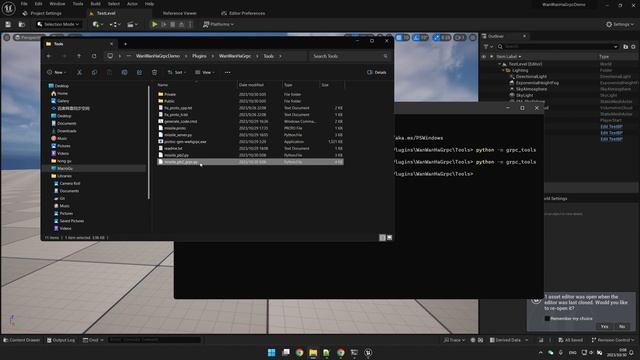
Task: Open the File menu in Unreal Editor
Action: pyautogui.click(x=24, y=4)
